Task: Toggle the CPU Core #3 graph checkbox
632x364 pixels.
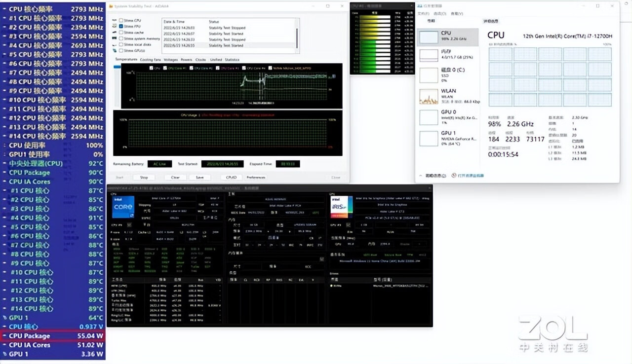Action: coord(218,68)
